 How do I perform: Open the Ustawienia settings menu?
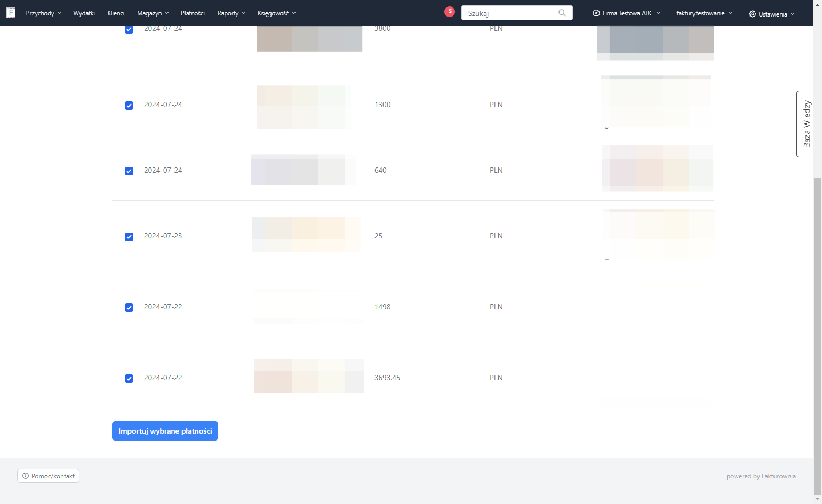point(772,14)
